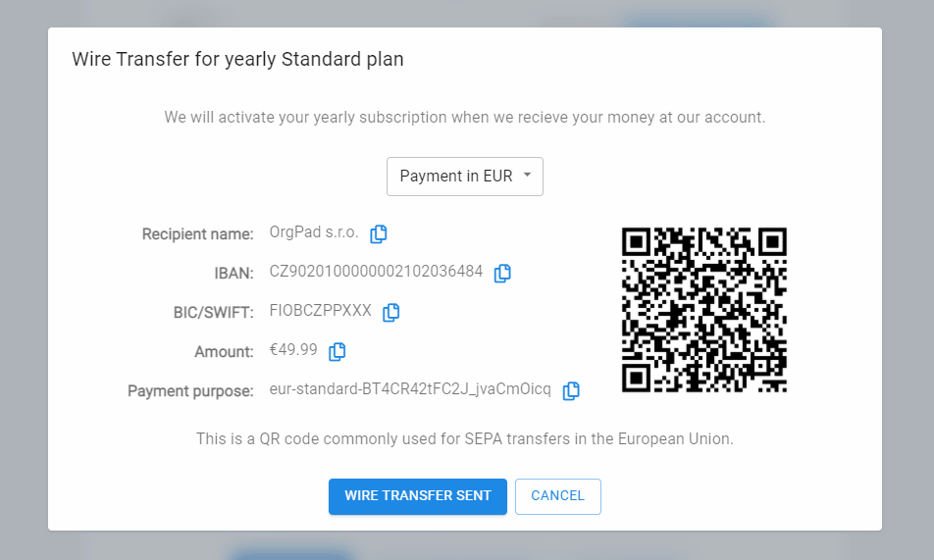Click the eur-standard payment purpose text
Screen dimensions: 934x560
[x=410, y=389]
